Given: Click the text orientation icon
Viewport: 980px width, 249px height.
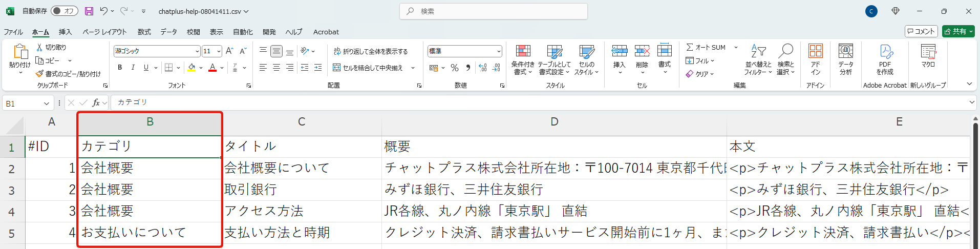Looking at the screenshot, I should tap(305, 51).
